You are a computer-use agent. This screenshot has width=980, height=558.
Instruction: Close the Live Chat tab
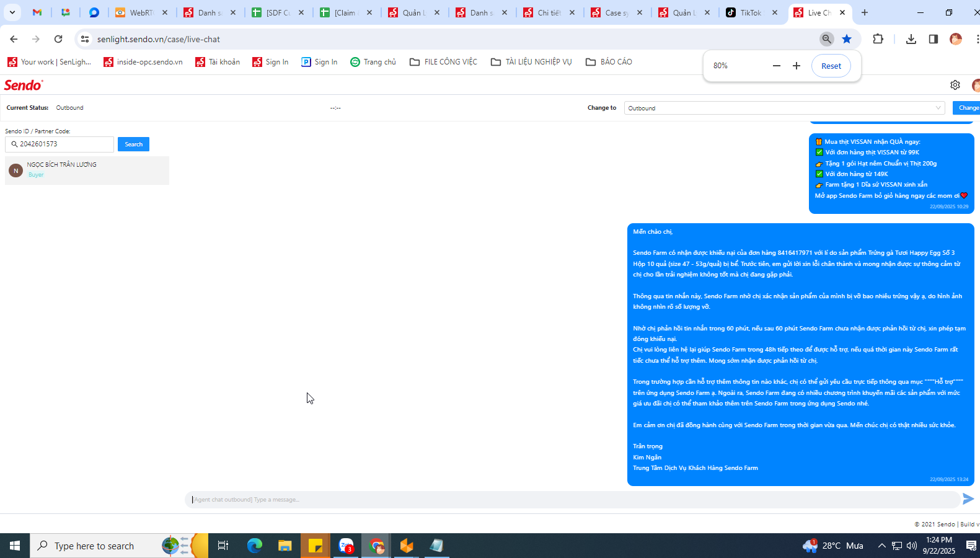pos(842,12)
